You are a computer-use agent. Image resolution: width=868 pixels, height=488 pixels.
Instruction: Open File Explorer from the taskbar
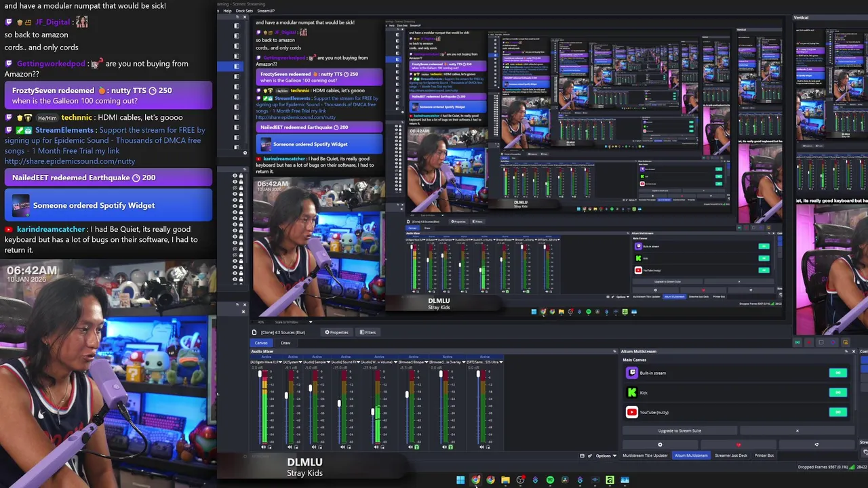coord(505,480)
